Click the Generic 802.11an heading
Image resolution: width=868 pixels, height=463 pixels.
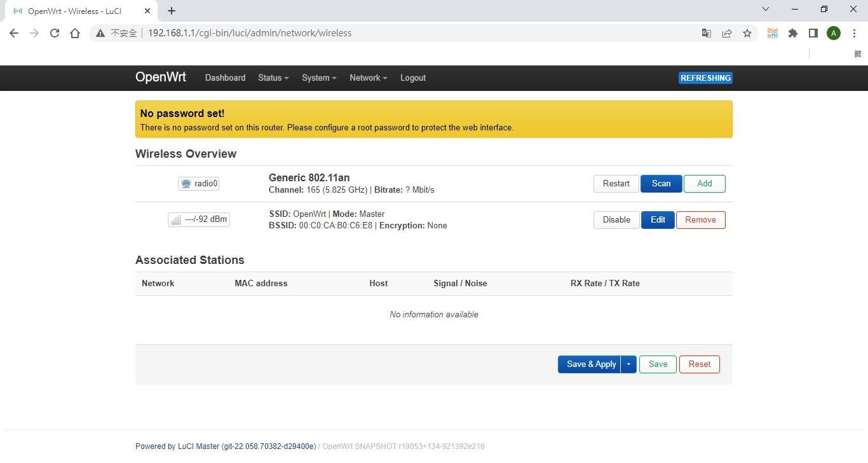tap(309, 178)
